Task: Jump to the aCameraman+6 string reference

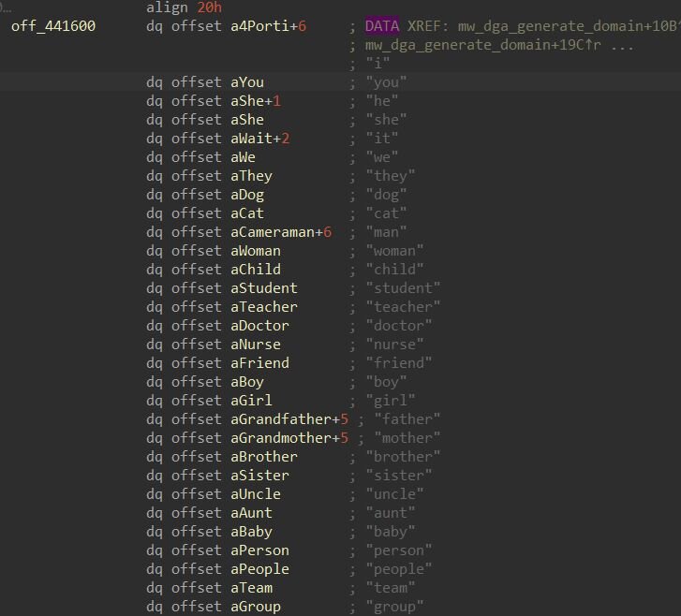Action: [281, 232]
